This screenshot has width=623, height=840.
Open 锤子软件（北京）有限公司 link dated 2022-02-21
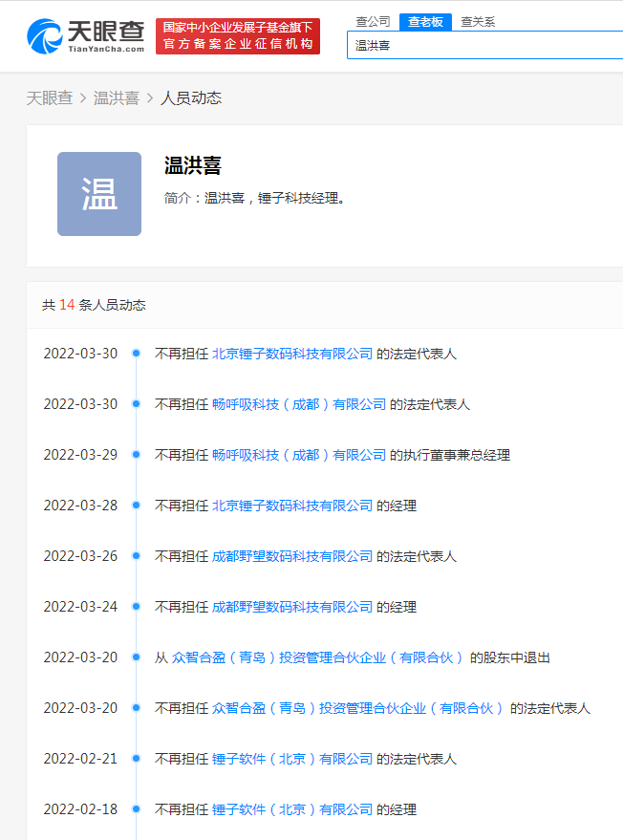(292, 759)
